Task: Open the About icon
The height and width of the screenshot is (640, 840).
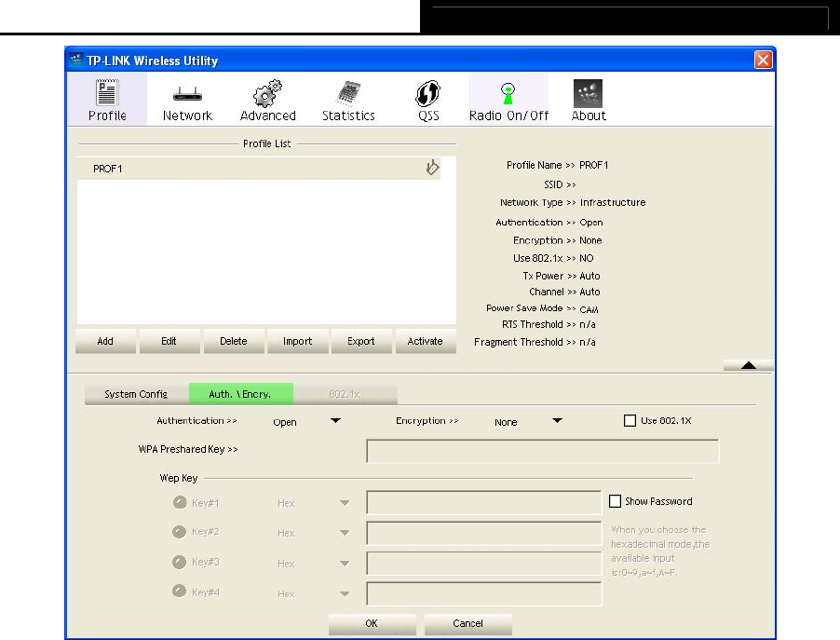Action: (588, 93)
